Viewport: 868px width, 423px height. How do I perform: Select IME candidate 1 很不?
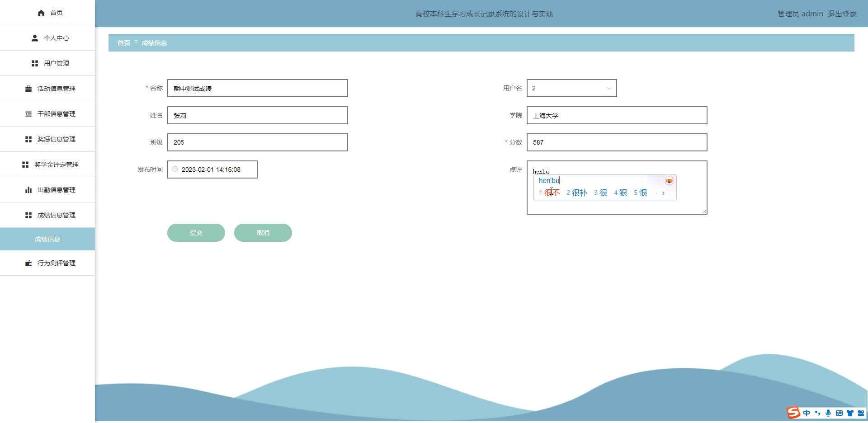[549, 193]
